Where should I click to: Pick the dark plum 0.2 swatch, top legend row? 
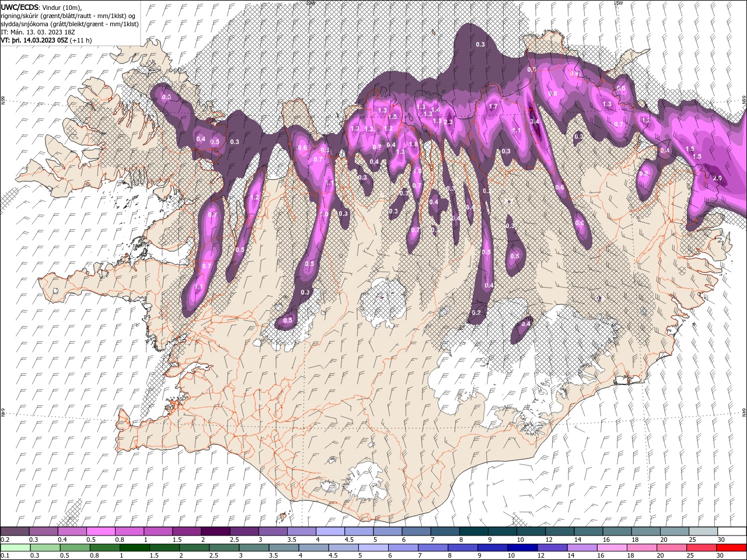pyautogui.click(x=15, y=531)
